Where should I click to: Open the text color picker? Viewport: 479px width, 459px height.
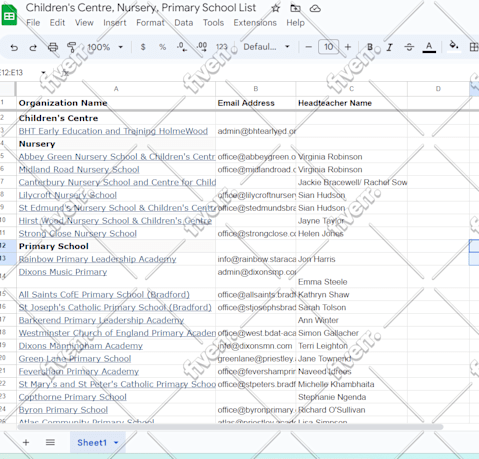pos(429,47)
